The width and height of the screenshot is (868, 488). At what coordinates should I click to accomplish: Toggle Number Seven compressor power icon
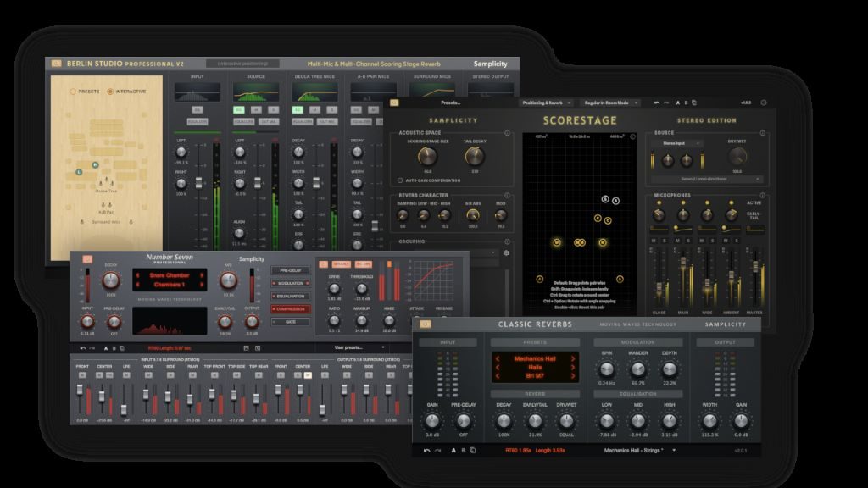tap(323, 264)
